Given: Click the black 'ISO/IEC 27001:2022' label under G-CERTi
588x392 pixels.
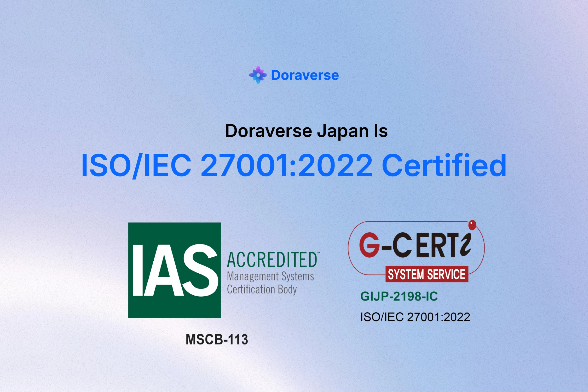Looking at the screenshot, I should pyautogui.click(x=415, y=317).
